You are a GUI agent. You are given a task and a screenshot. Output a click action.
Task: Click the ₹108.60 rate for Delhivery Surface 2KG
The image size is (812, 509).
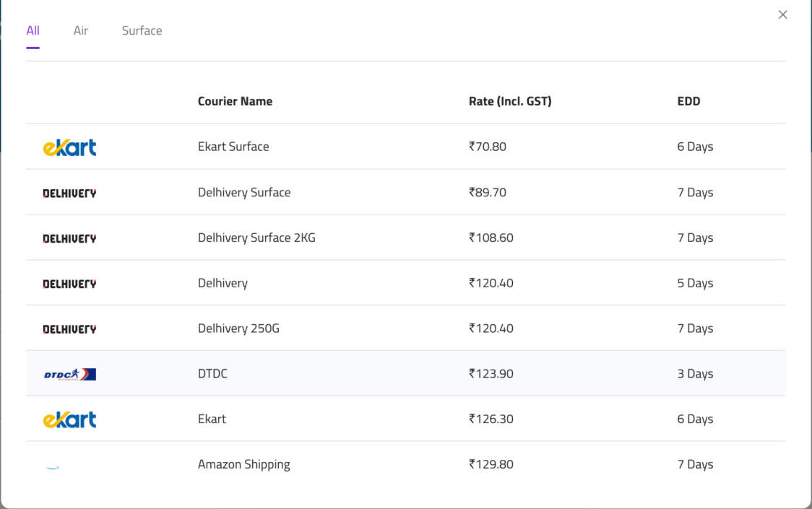[x=491, y=238]
